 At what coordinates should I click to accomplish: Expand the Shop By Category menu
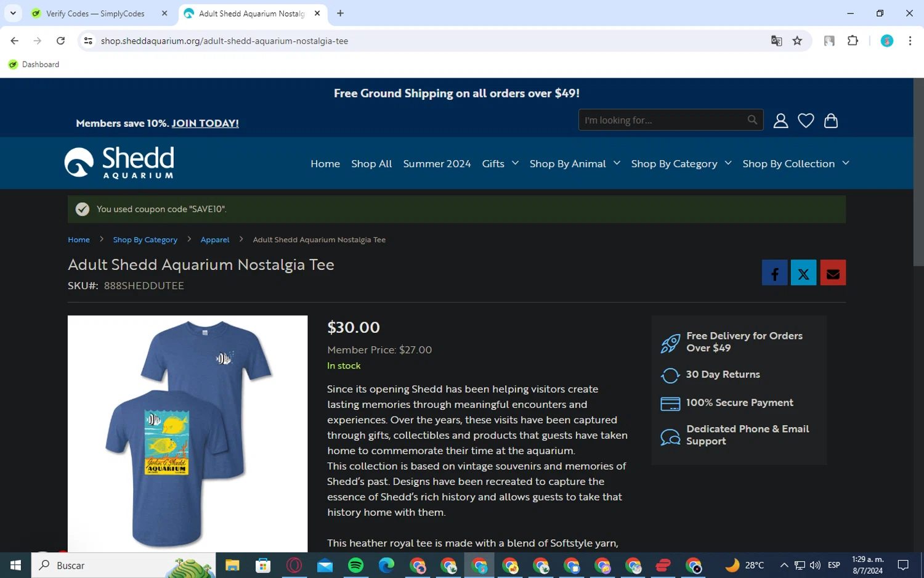(x=681, y=163)
